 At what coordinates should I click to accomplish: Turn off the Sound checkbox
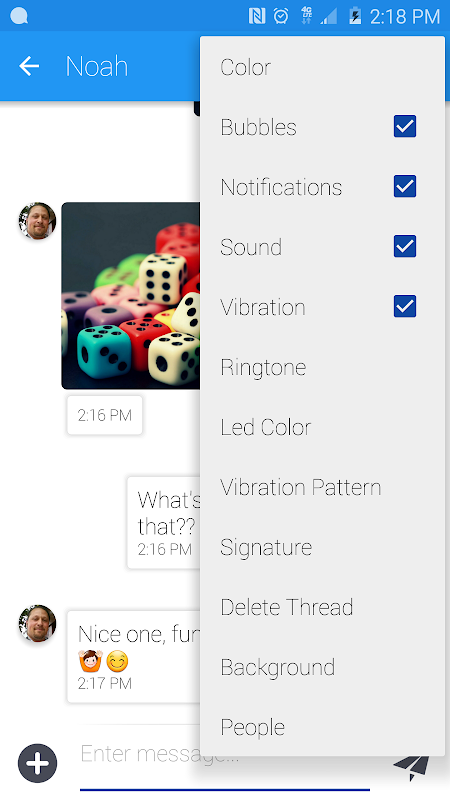point(405,246)
